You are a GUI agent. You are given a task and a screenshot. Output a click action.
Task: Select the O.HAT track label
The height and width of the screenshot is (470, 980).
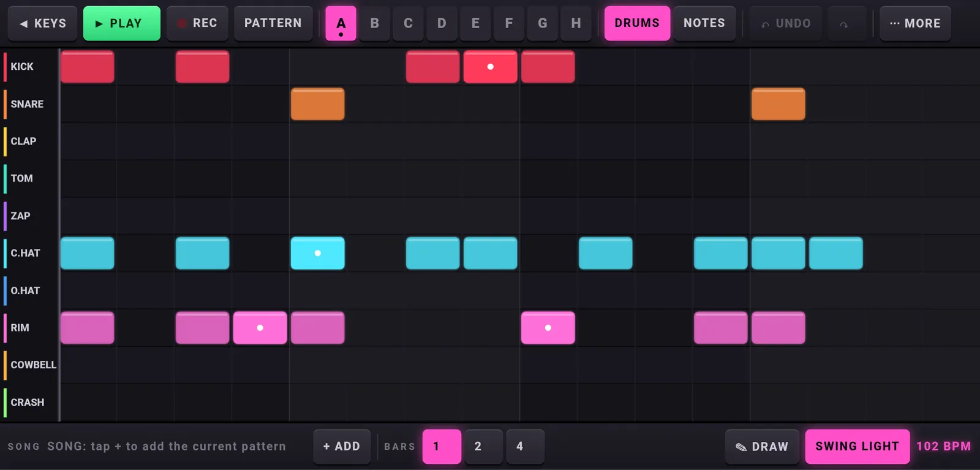pos(25,290)
